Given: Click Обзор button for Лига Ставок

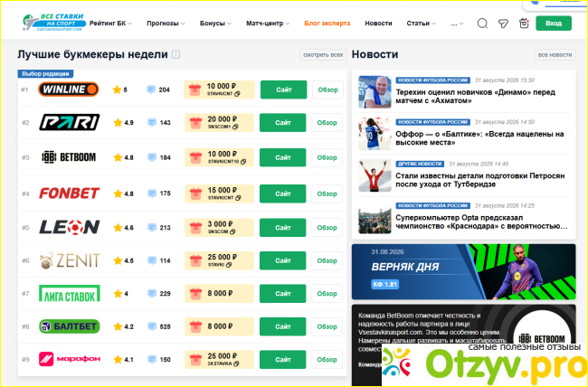Looking at the screenshot, I should [327, 294].
